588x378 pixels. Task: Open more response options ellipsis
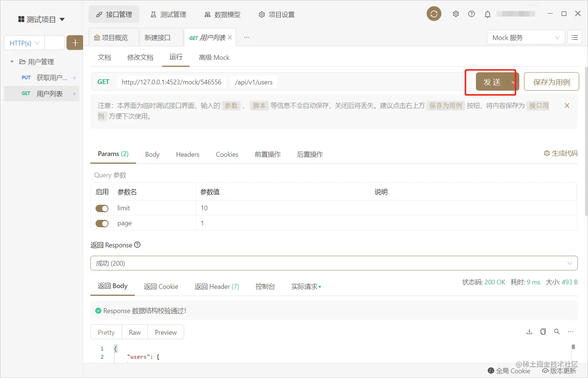coord(570,331)
